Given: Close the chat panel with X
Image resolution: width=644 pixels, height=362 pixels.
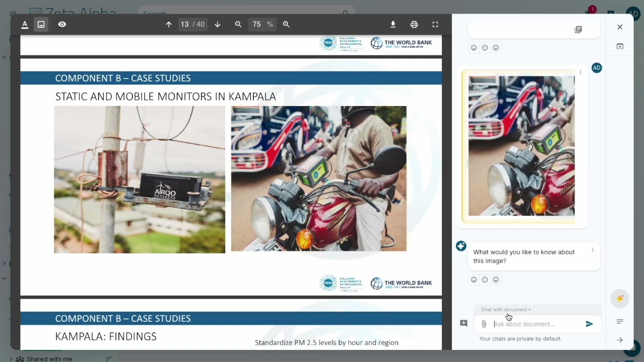Looking at the screenshot, I should click(620, 27).
